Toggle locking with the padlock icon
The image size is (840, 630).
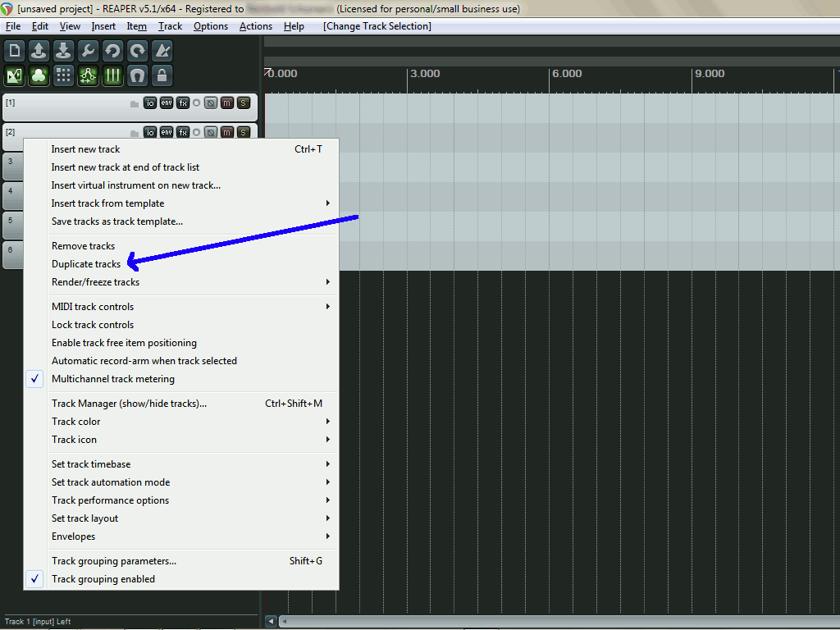pos(162,75)
